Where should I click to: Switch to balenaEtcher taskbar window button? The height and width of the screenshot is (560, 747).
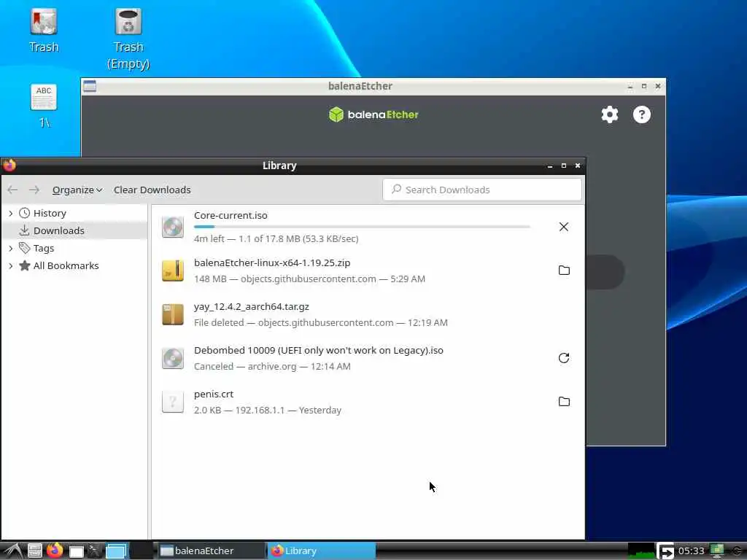[211, 551]
